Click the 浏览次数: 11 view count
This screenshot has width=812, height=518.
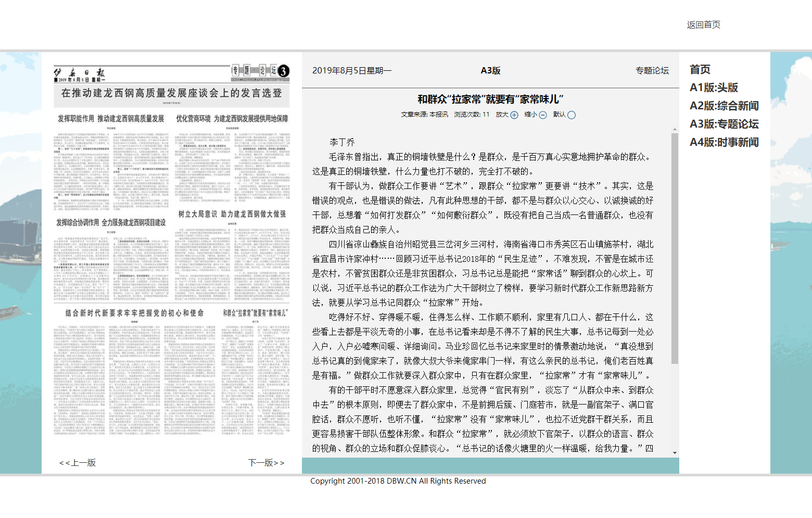[472, 115]
